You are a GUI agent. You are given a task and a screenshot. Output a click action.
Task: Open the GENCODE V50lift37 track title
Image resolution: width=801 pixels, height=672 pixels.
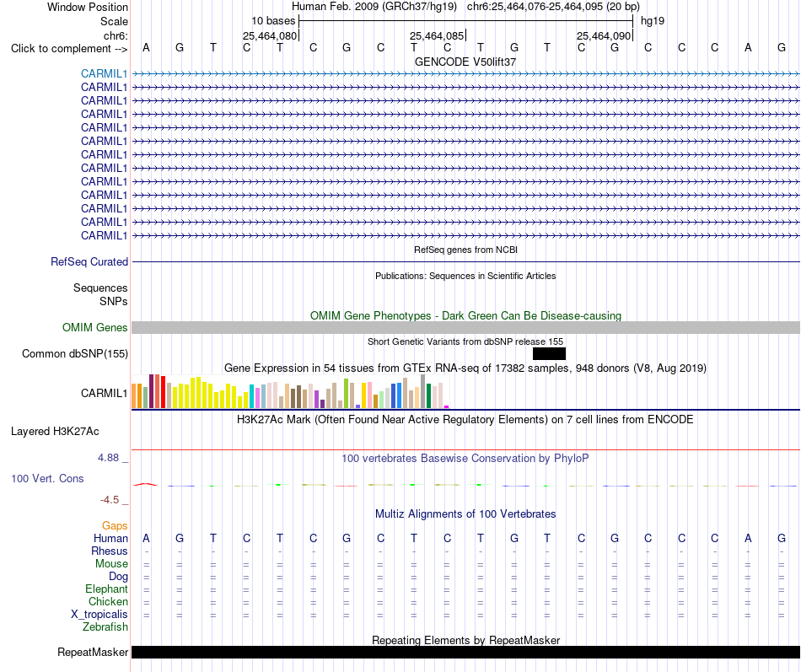point(465,62)
